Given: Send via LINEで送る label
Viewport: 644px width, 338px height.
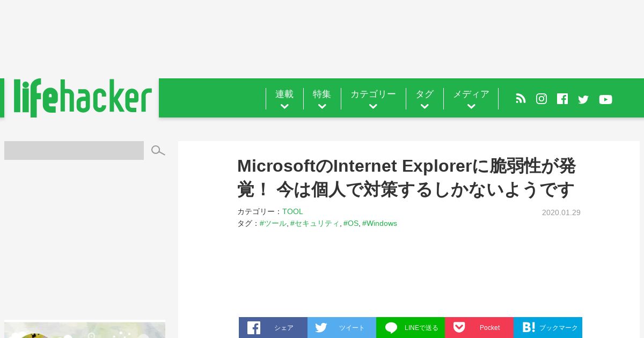Looking at the screenshot, I should tap(421, 328).
